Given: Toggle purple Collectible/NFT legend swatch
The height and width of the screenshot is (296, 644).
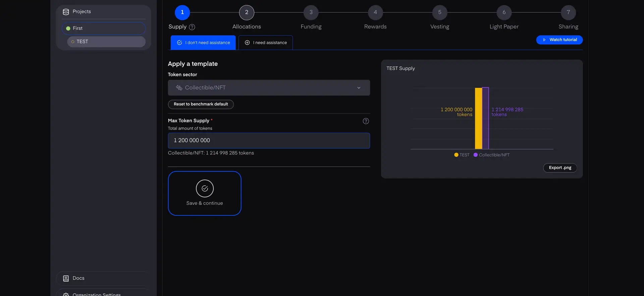Looking at the screenshot, I should (475, 155).
